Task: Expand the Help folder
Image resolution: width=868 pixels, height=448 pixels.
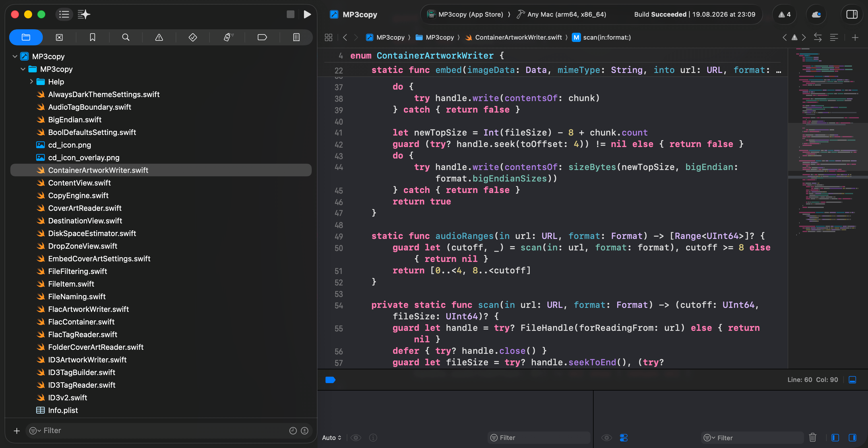Action: pos(31,82)
